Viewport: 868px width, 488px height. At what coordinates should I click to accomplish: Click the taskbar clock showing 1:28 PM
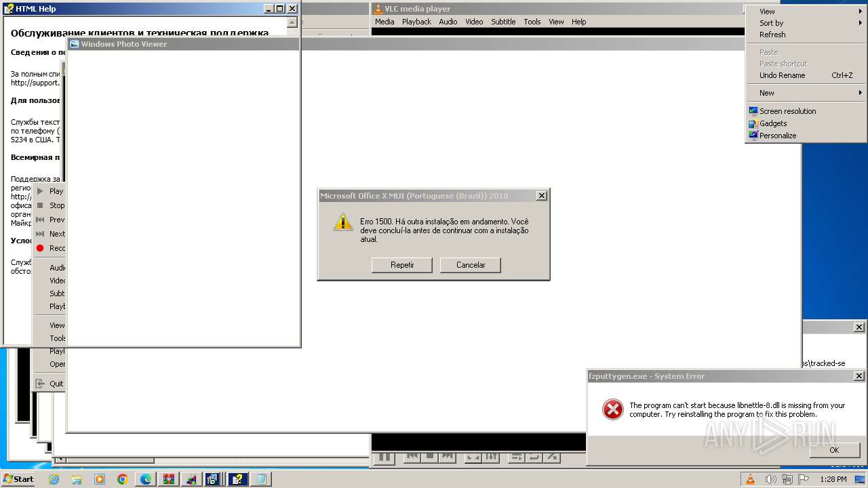[833, 479]
